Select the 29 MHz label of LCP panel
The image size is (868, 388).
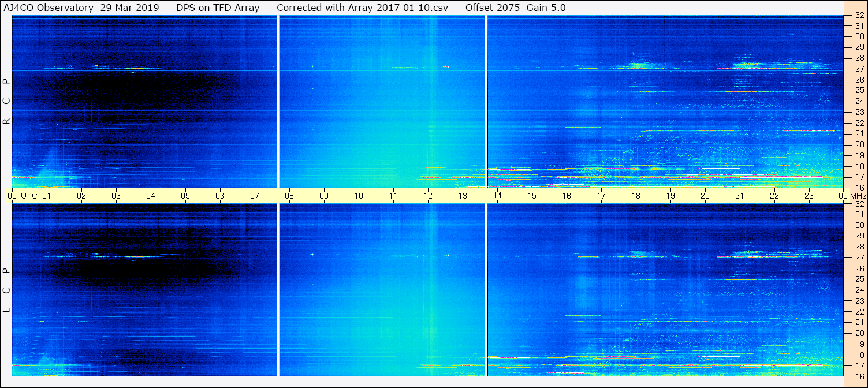pos(859,236)
